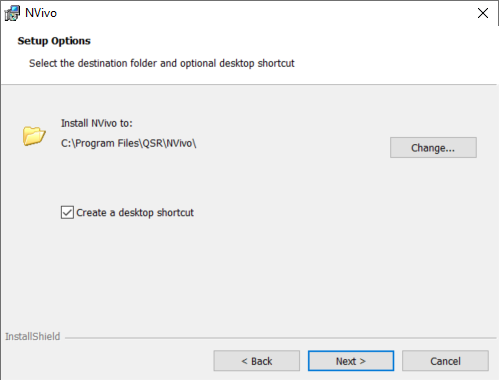Click the yellow destination folder icon

tap(34, 136)
